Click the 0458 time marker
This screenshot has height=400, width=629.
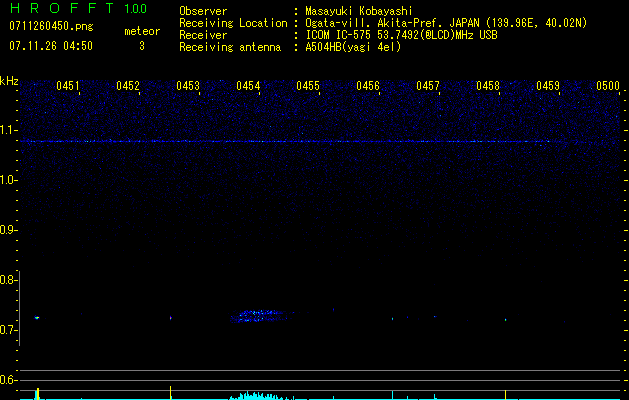point(488,86)
